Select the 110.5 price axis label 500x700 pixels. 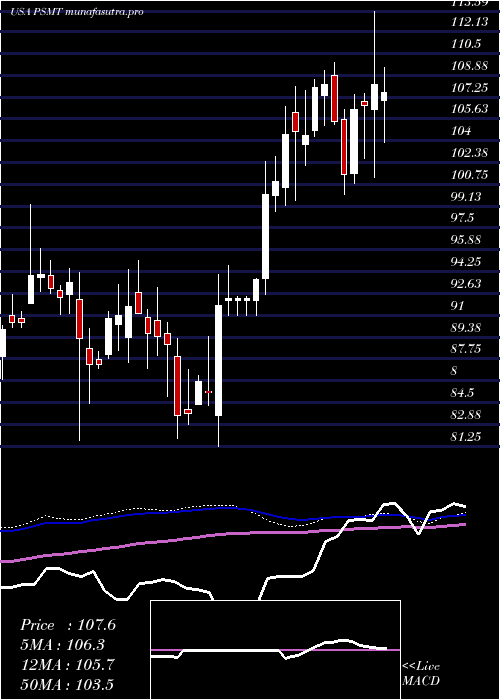pos(466,44)
